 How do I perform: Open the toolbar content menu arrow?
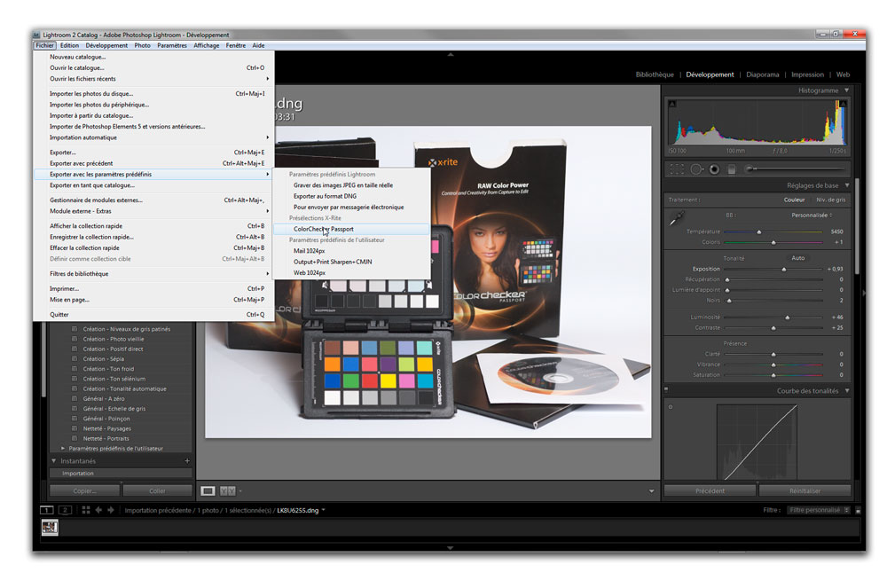(651, 490)
